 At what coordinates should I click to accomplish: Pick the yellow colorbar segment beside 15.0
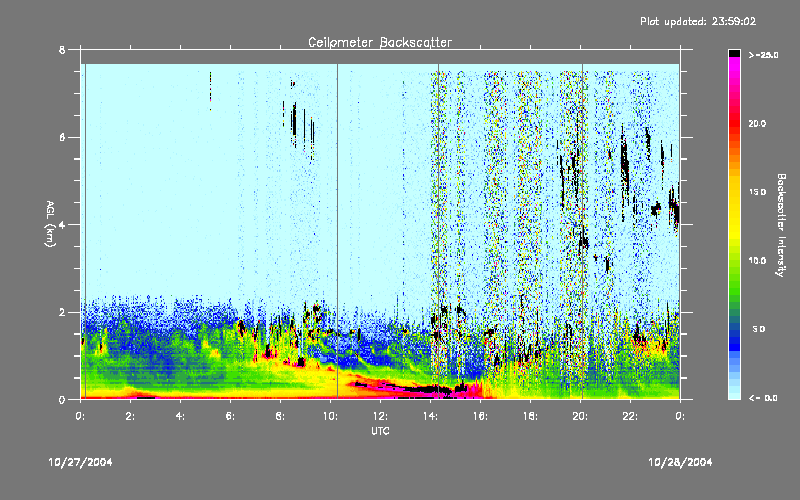734,192
